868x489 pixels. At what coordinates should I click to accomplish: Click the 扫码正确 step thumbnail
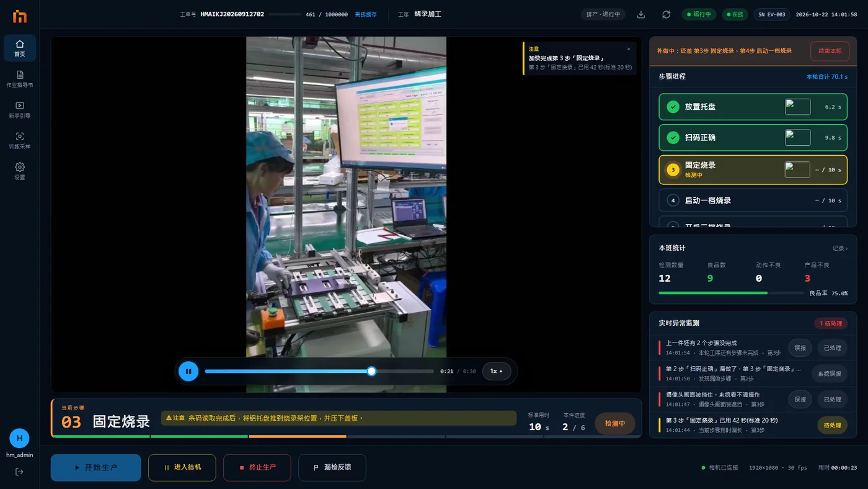point(797,137)
